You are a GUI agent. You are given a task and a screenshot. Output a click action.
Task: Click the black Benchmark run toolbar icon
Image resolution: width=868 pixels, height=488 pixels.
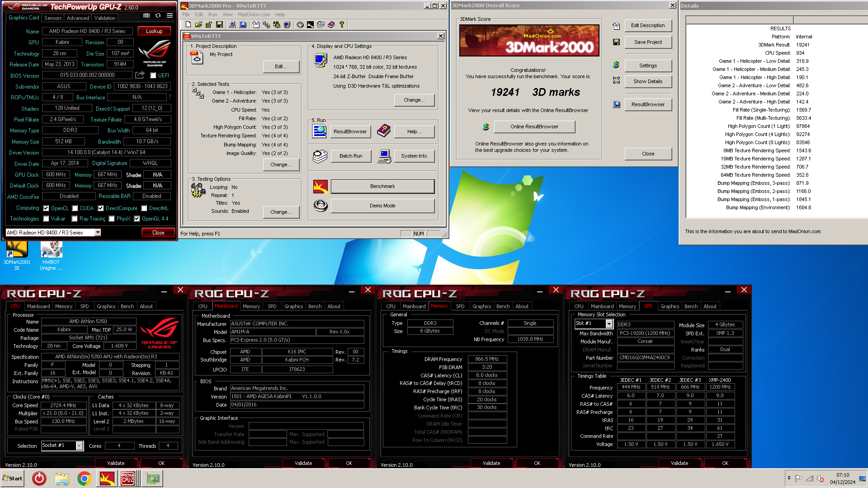click(310, 24)
